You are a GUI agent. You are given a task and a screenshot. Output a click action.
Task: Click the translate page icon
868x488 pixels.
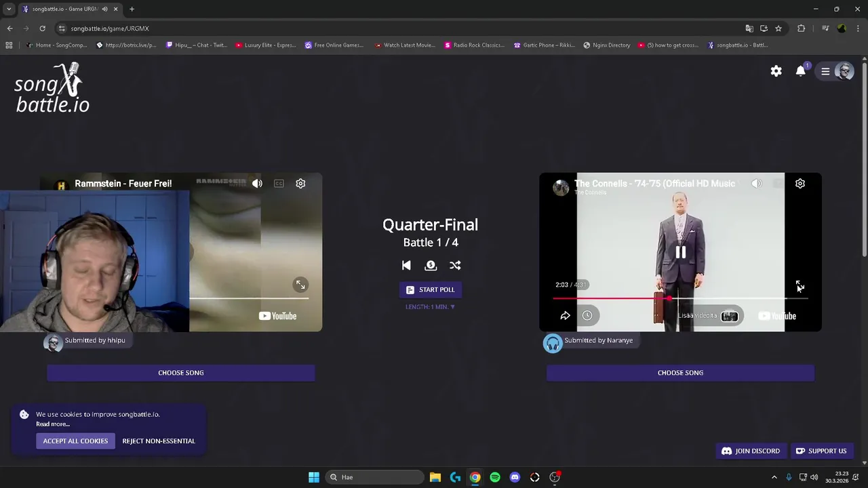tap(749, 28)
